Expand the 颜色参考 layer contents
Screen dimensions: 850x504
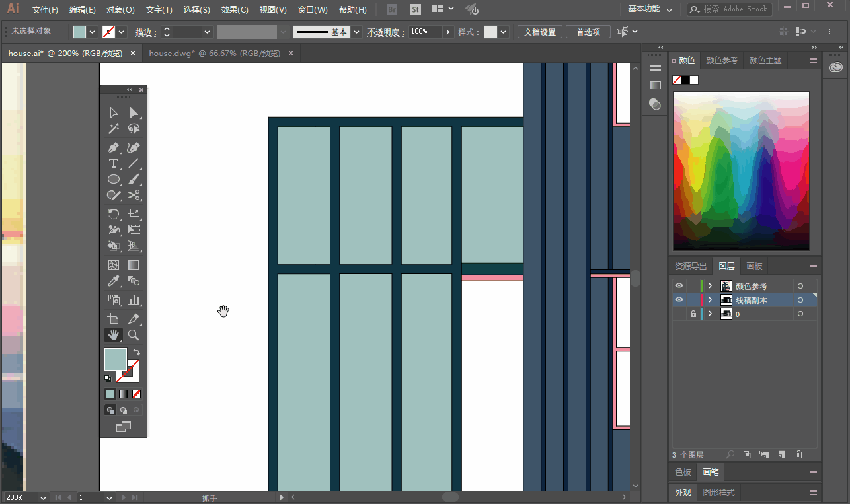(x=711, y=286)
